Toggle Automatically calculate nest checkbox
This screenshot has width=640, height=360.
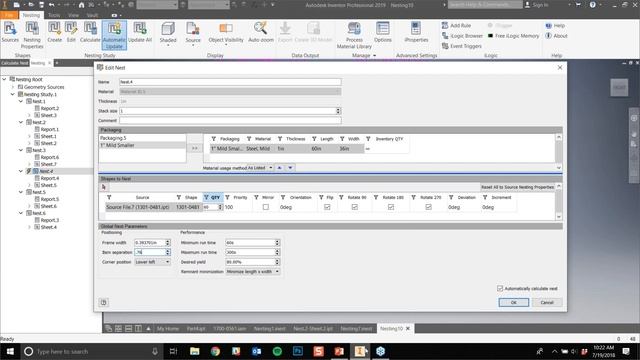500,288
